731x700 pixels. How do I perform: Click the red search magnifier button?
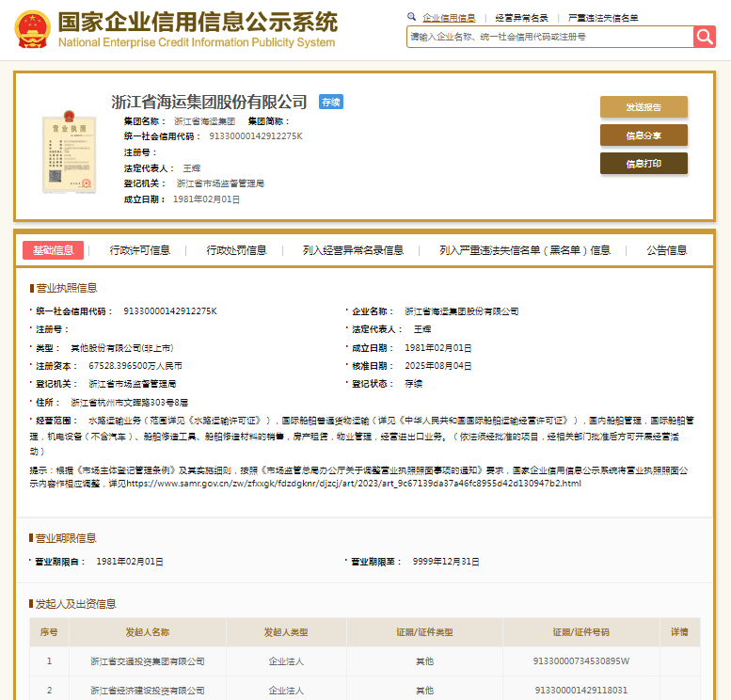(705, 37)
